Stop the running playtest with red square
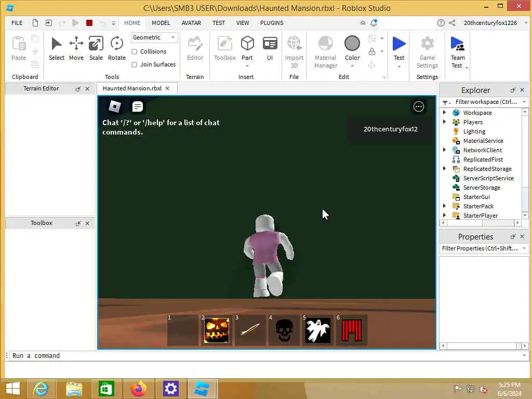The width and height of the screenshot is (532, 399). pyautogui.click(x=89, y=23)
